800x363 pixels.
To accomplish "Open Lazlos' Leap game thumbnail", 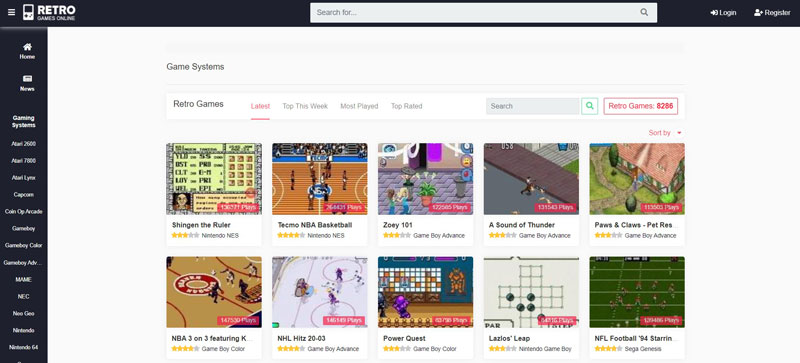I will [x=531, y=292].
